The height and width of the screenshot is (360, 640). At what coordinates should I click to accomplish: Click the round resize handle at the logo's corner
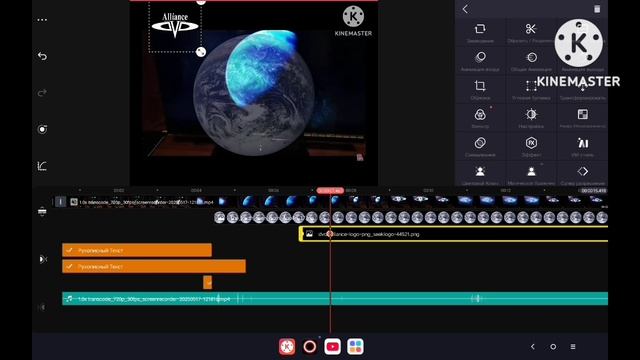tap(201, 52)
